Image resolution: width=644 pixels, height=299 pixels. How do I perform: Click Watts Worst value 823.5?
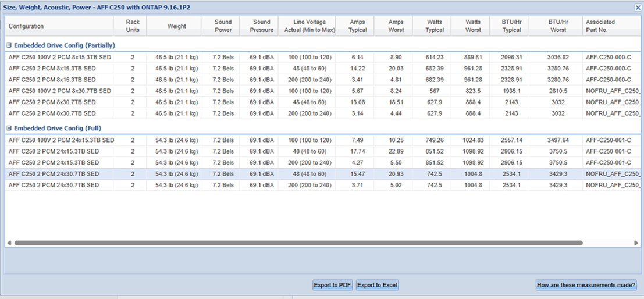(x=473, y=91)
